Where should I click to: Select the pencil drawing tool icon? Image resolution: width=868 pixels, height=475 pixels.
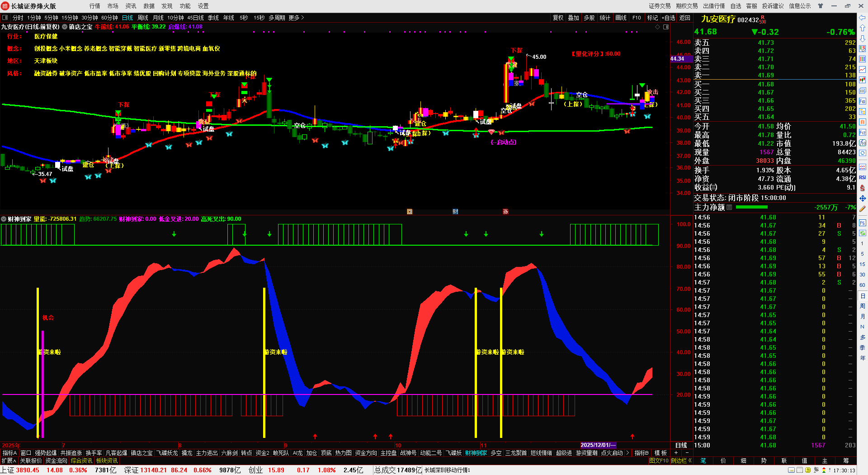[863, 209]
